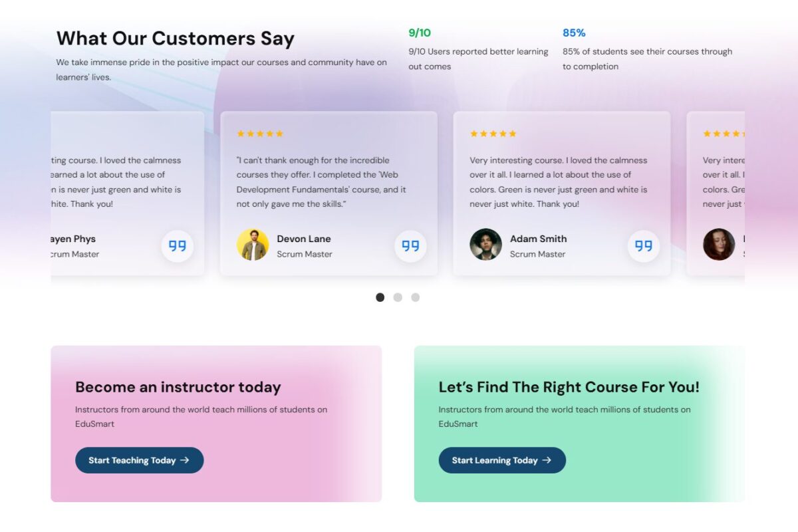
Task: Click the arrow in Start Learning Today button
Action: (x=547, y=460)
